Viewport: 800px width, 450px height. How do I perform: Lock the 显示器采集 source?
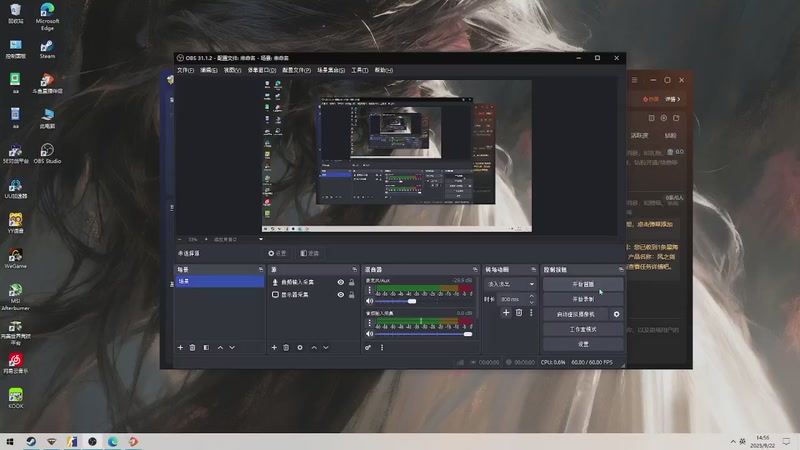[352, 295]
